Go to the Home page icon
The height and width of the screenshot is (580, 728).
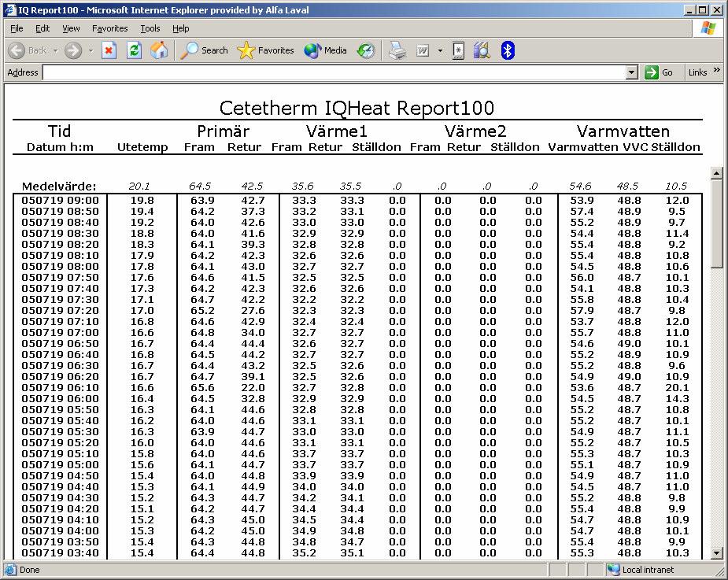tap(159, 50)
